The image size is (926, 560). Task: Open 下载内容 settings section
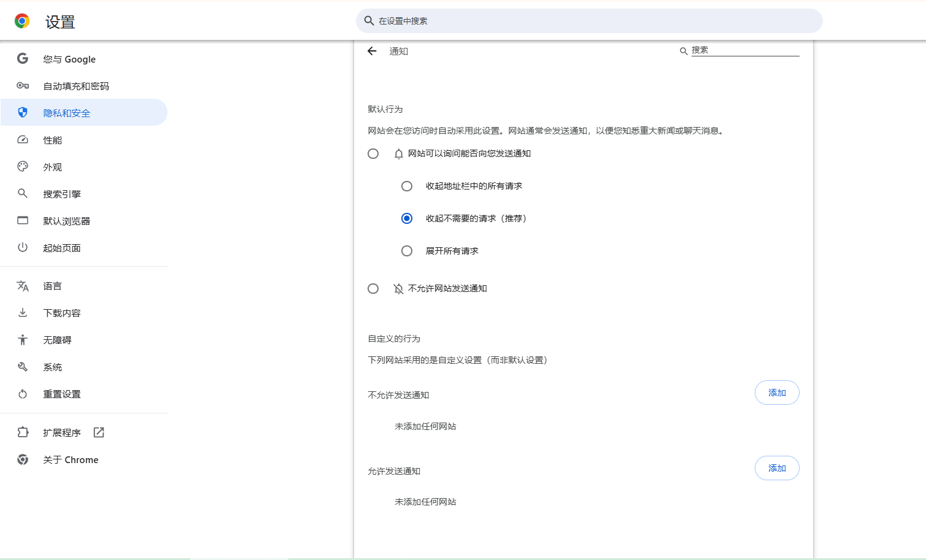click(x=84, y=313)
